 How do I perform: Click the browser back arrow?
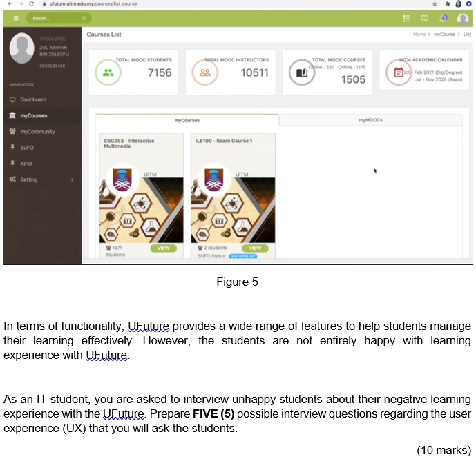[10, 3]
